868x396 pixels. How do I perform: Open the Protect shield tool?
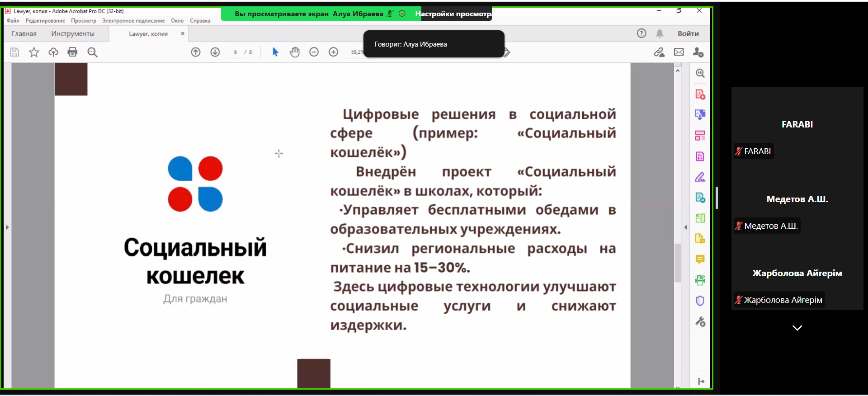(x=700, y=301)
